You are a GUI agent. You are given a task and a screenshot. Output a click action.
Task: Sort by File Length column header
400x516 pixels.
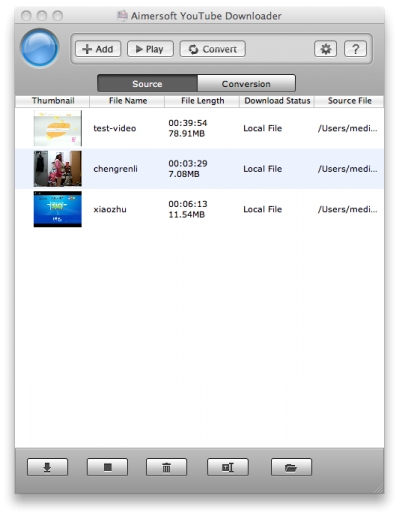point(202,101)
